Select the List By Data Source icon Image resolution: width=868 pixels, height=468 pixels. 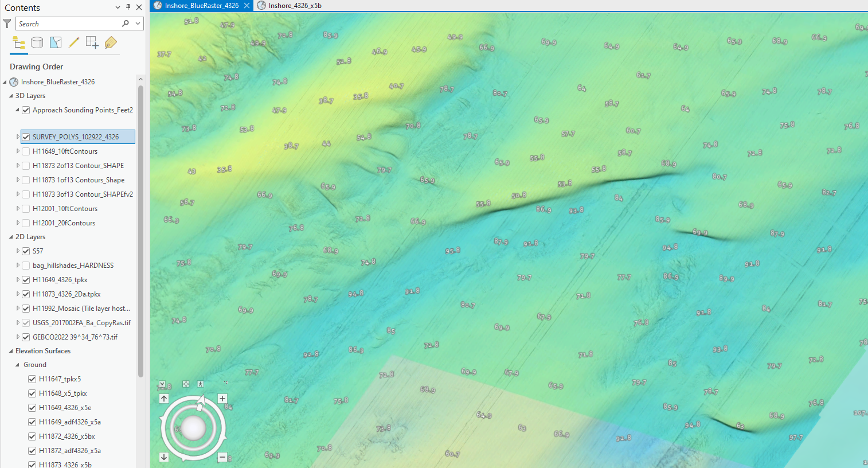(37, 42)
